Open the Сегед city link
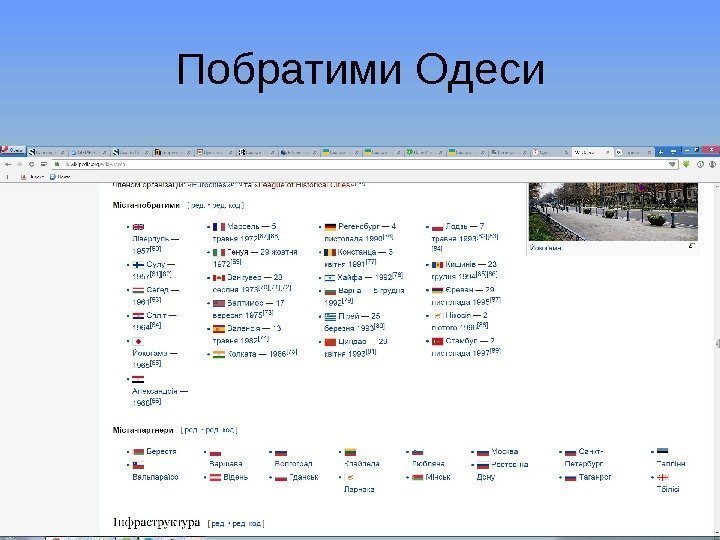 157,290
